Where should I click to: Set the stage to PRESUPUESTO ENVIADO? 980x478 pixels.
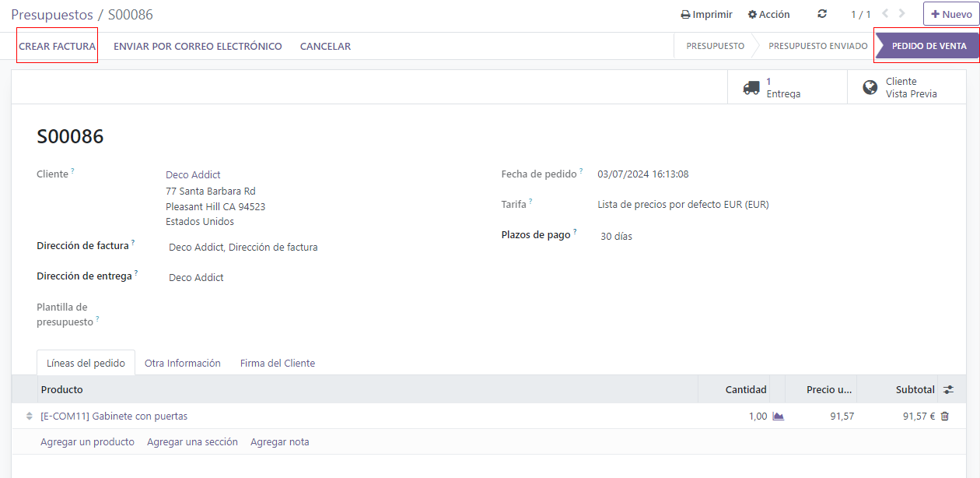coord(817,46)
